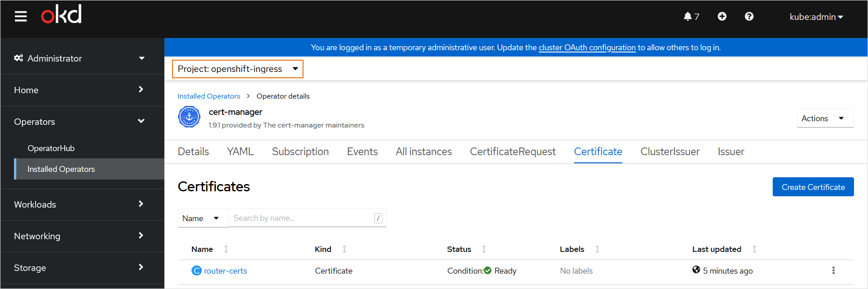
Task: Click the Certificate resource badge icon
Action: [x=196, y=270]
